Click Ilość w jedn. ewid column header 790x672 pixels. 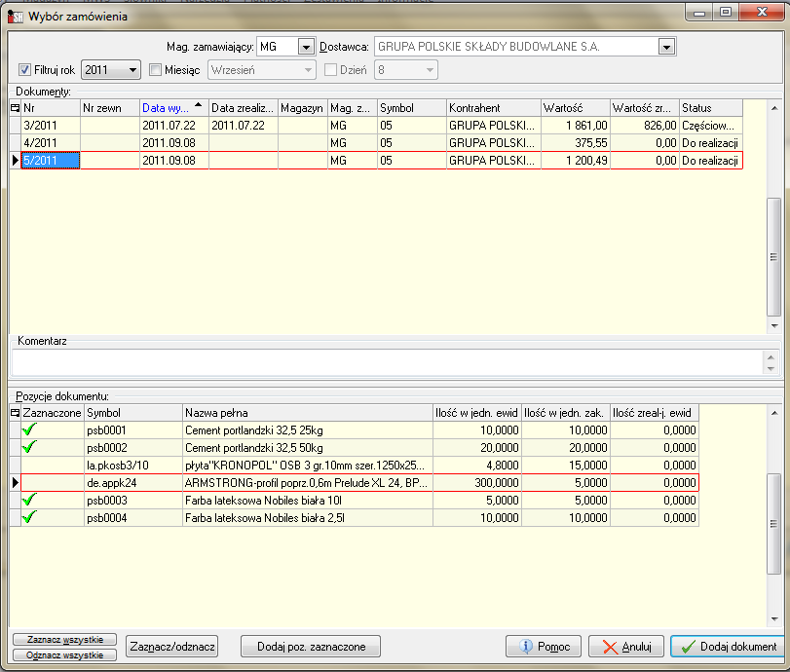point(477,413)
